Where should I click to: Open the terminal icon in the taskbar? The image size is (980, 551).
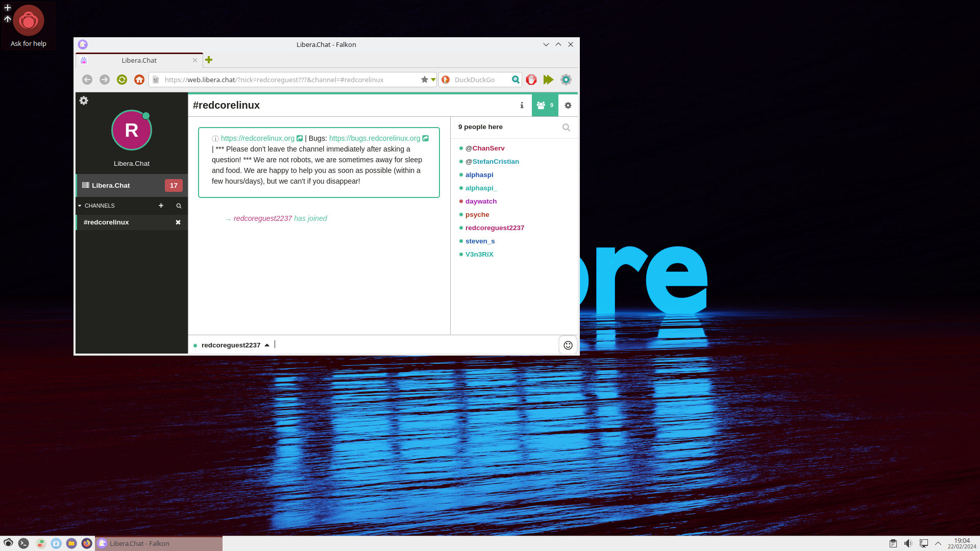(x=23, y=543)
